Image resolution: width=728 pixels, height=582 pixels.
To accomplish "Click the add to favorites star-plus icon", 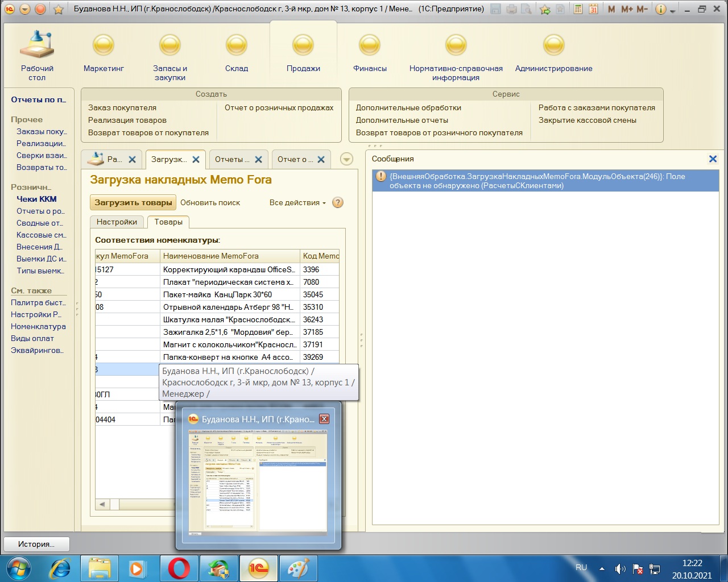I will pyautogui.click(x=545, y=9).
